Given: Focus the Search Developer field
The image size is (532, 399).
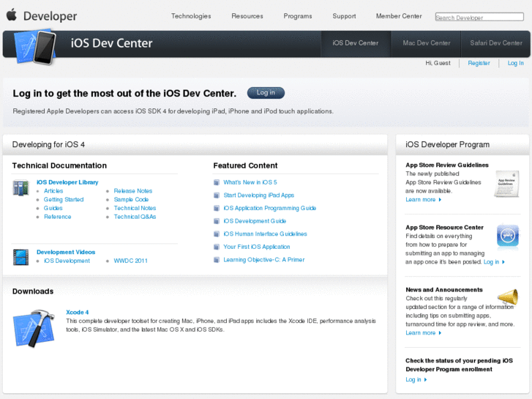Looking at the screenshot, I should pyautogui.click(x=479, y=17).
